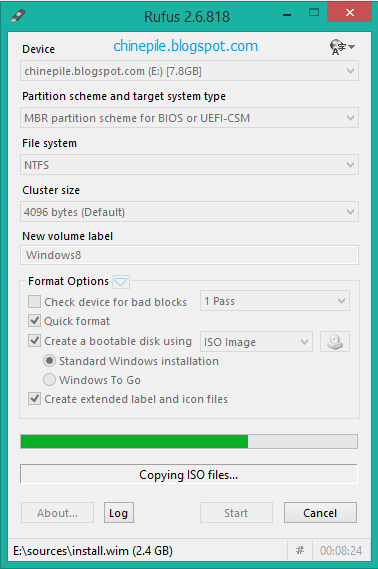378x569 pixels.
Task: Enable Check device for bad blocks
Action: 34,302
